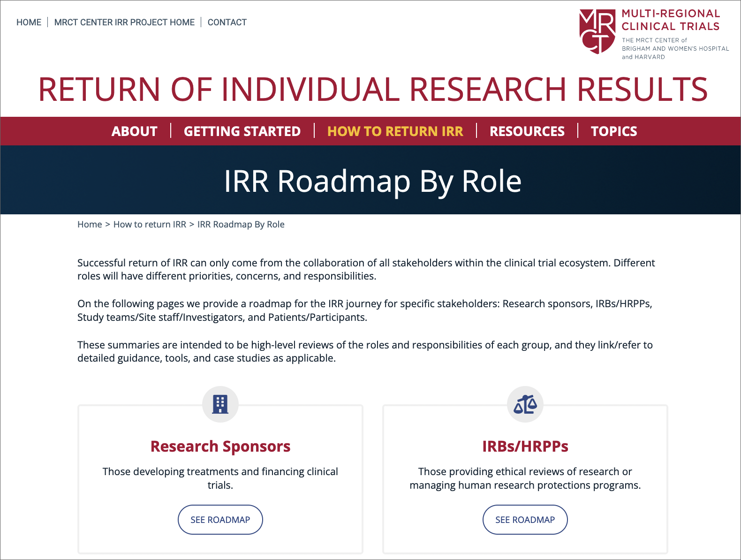The image size is (741, 560).
Task: Click the 'IRR Roadmap By Role' banner heading
Action: coord(372,181)
